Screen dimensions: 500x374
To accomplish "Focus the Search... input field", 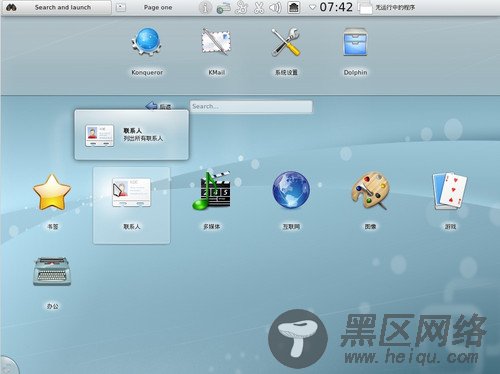I will point(251,107).
